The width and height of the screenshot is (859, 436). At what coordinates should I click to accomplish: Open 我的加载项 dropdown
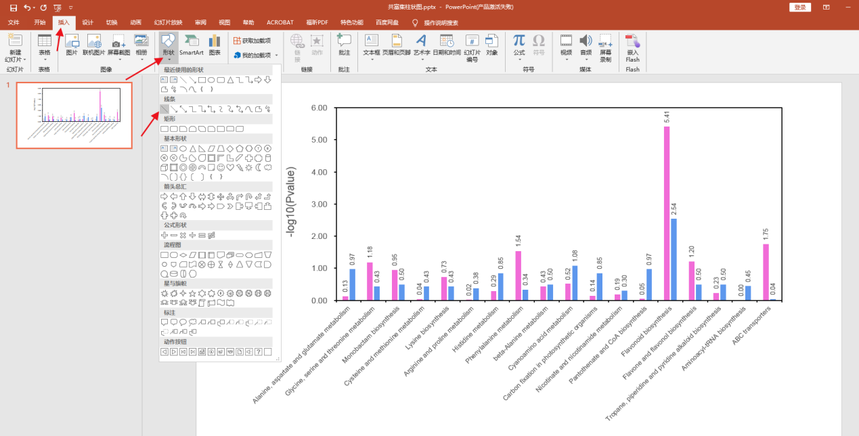256,55
